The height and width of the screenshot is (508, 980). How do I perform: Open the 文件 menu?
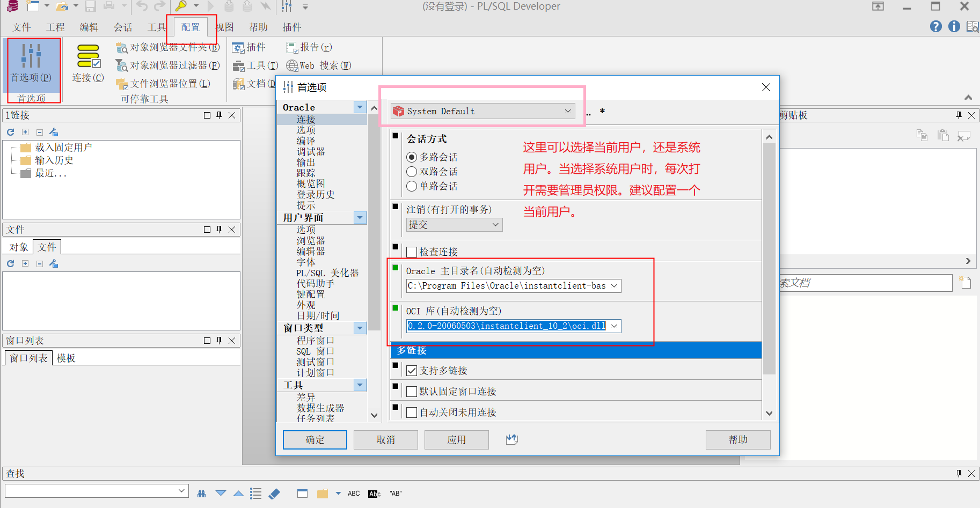pos(22,27)
